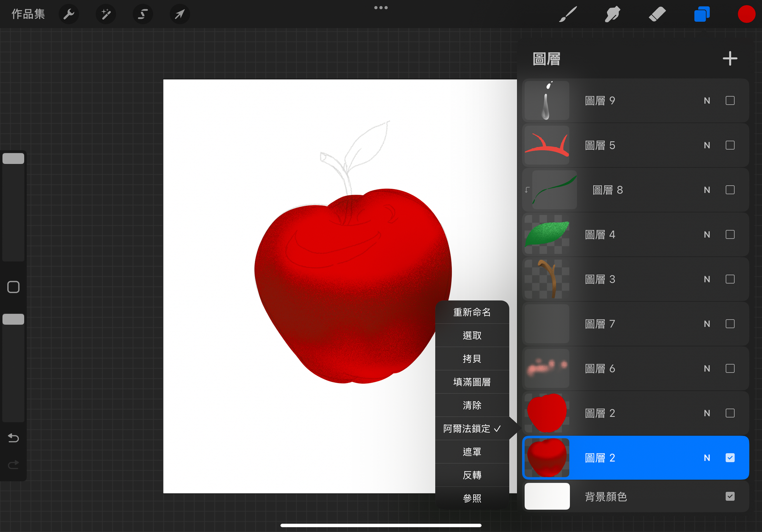Go back to 作品集 gallery
The width and height of the screenshot is (762, 532).
point(28,14)
